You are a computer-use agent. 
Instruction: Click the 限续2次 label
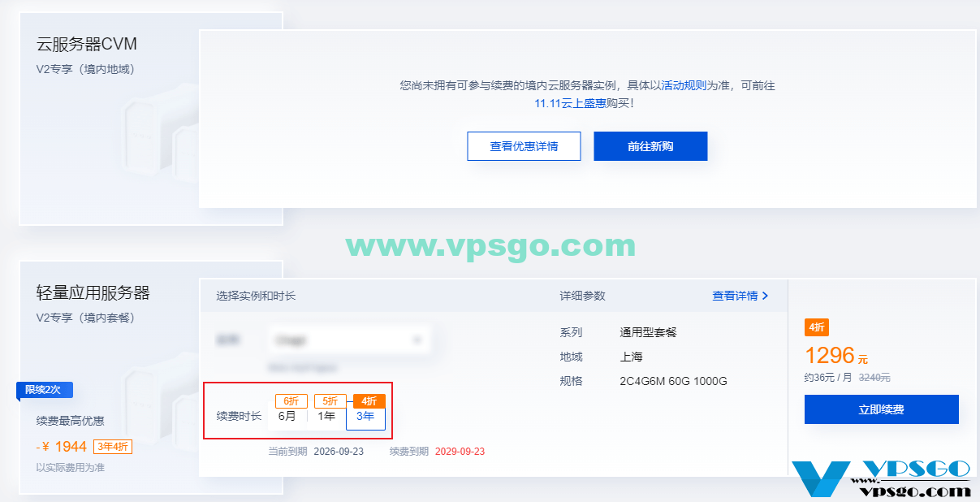45,390
